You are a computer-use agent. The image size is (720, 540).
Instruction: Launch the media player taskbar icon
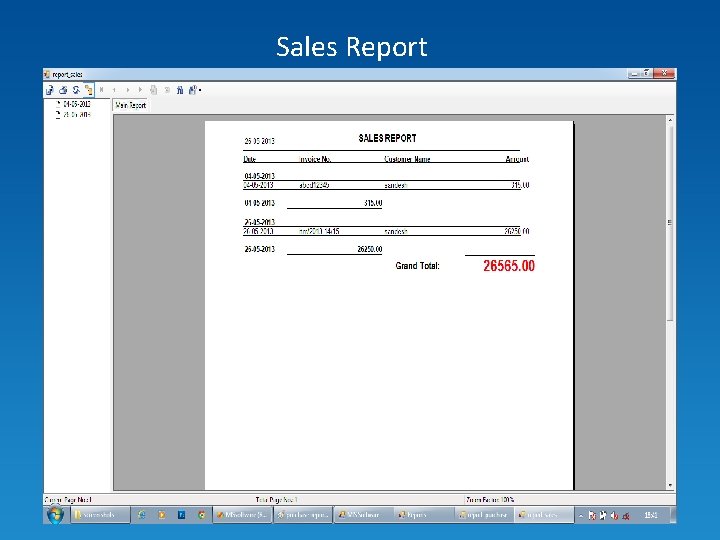(x=162, y=515)
